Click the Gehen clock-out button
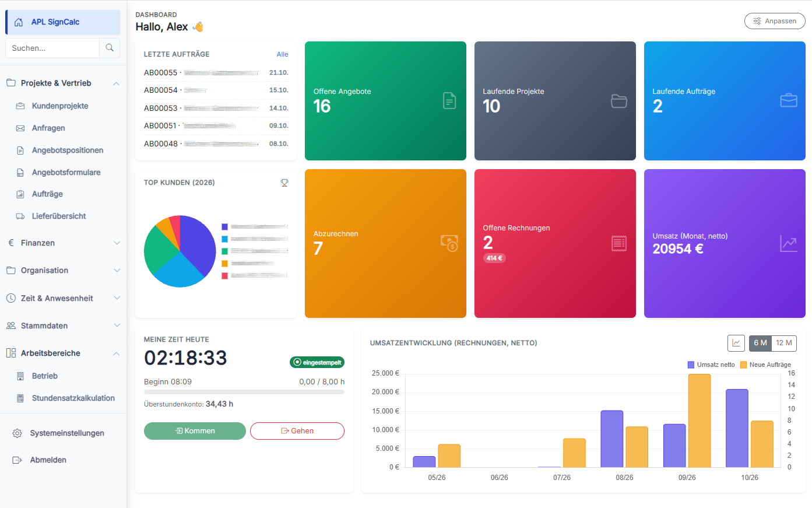812x508 pixels. 297,431
